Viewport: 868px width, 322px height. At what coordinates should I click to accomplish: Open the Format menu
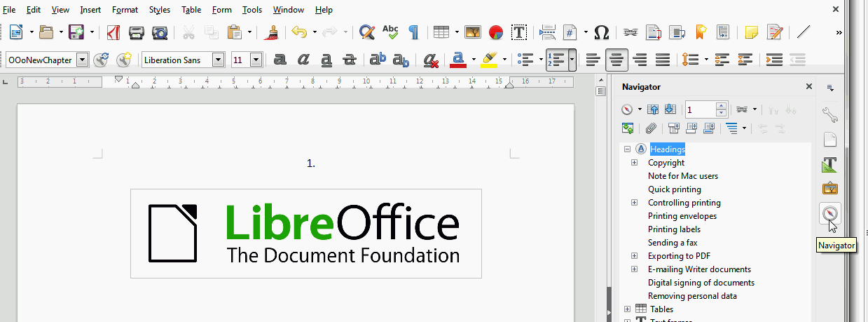click(x=125, y=10)
